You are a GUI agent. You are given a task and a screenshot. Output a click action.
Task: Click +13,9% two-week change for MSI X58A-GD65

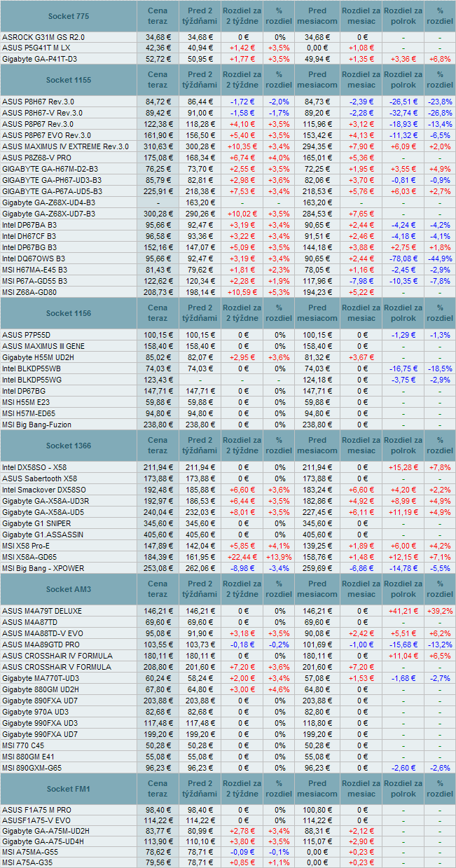tap(279, 557)
